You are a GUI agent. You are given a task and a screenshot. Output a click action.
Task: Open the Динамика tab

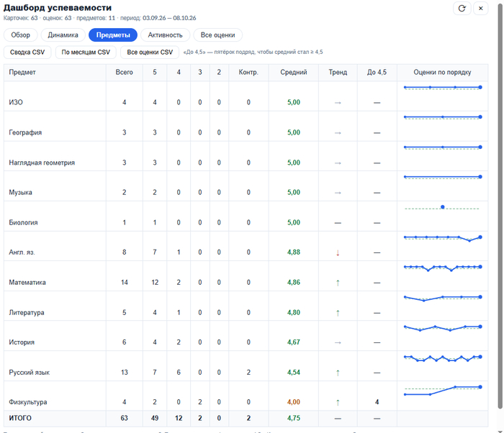[x=63, y=35]
